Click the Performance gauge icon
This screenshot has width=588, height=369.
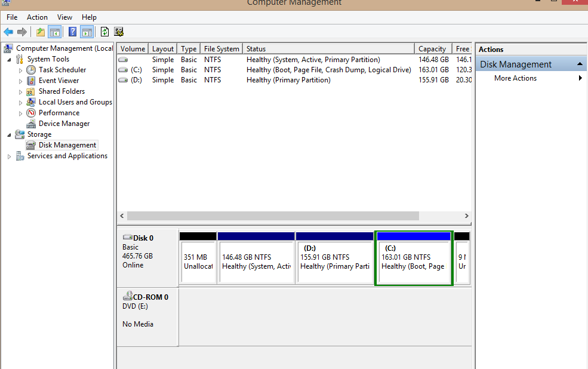coord(31,113)
